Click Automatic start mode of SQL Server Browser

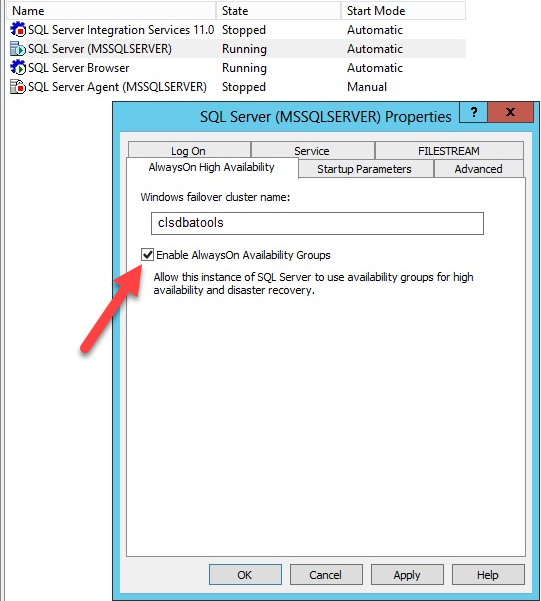tap(375, 68)
